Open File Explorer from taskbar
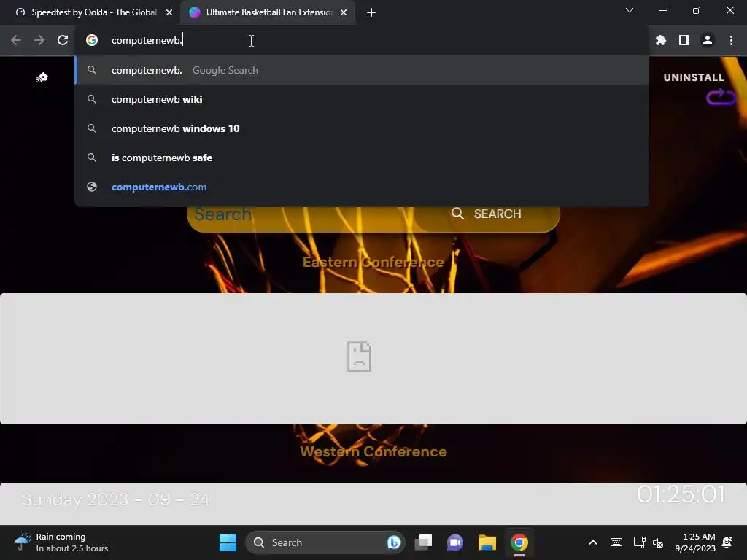Viewport: 747px width, 560px height. tap(487, 542)
